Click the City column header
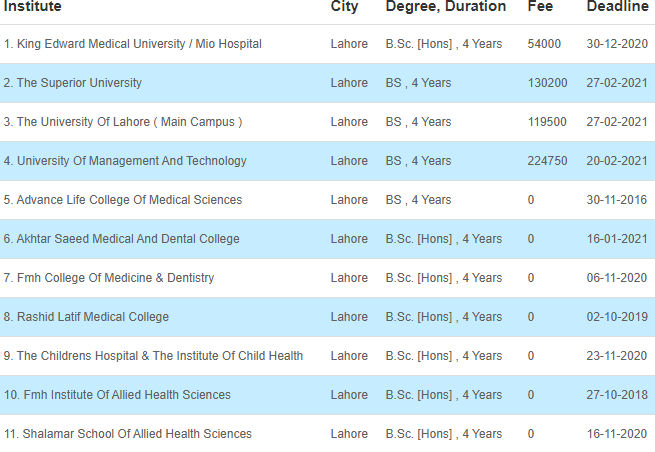The width and height of the screenshot is (655, 452). (x=344, y=6)
